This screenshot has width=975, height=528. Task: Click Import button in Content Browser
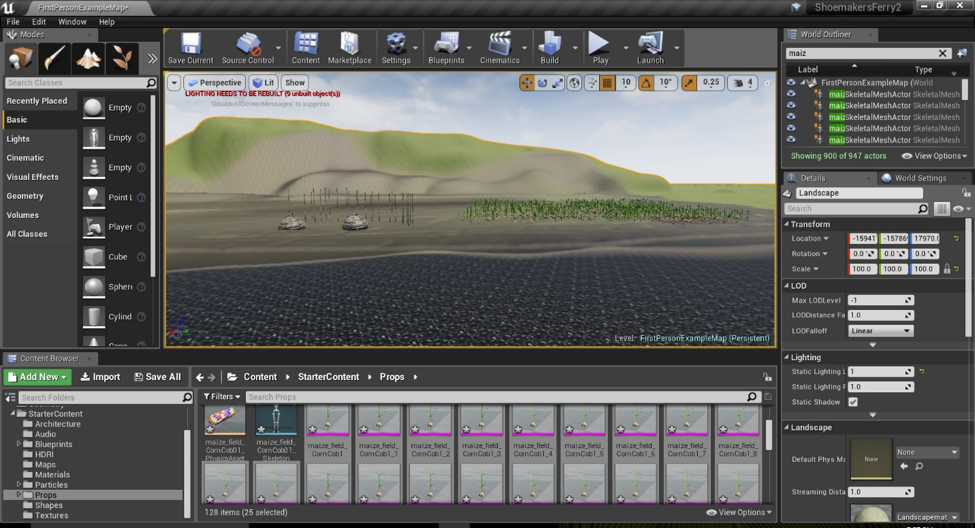coord(100,377)
